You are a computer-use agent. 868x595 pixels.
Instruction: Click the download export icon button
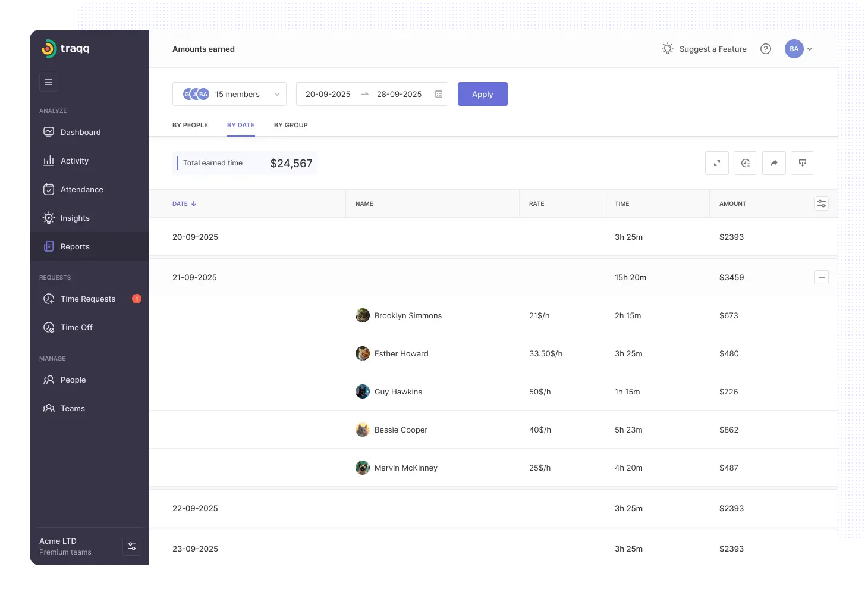point(802,163)
